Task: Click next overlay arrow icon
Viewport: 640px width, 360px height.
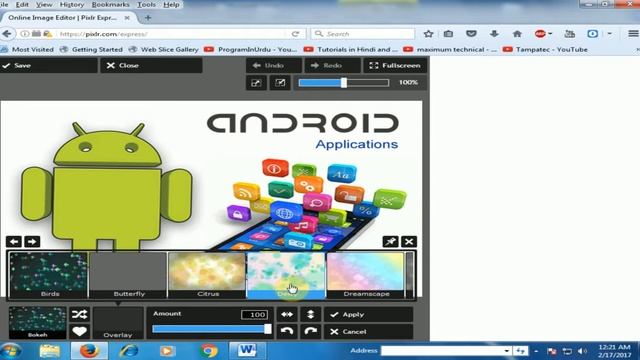Action: tap(32, 242)
